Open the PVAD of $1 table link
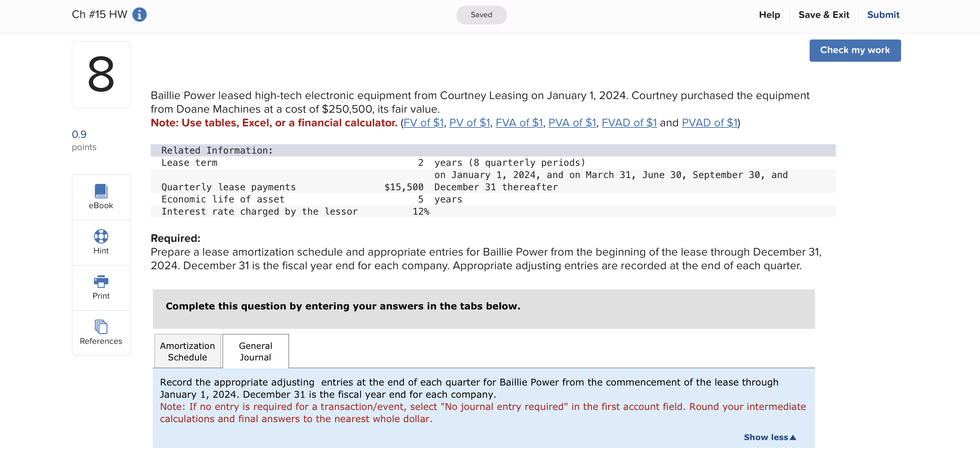The image size is (980, 453). pos(709,122)
